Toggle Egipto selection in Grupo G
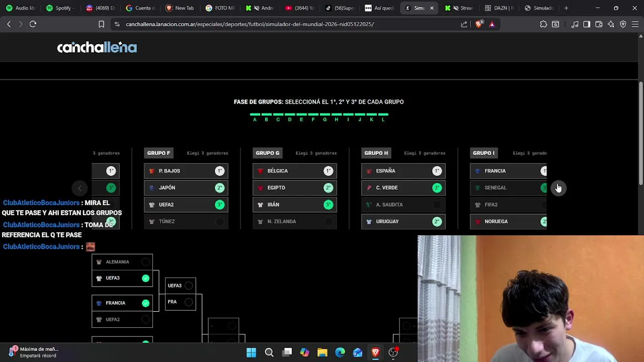644x362 pixels. (x=294, y=188)
